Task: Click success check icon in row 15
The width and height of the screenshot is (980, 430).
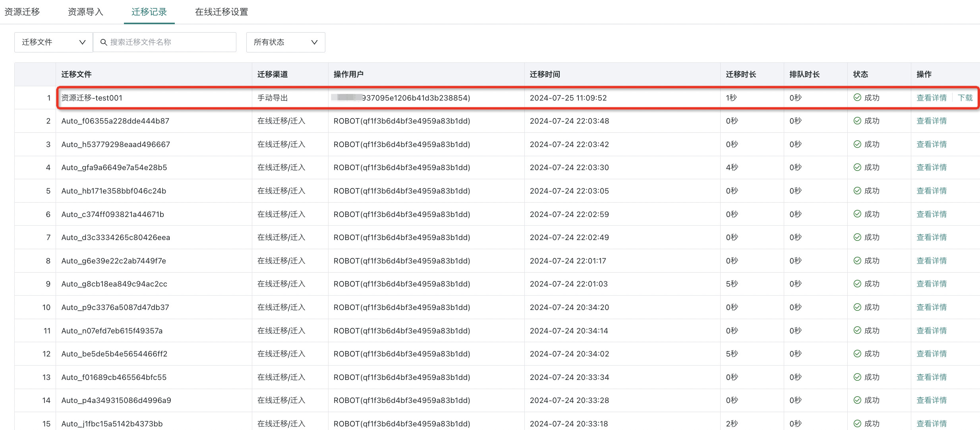Action: (x=857, y=423)
